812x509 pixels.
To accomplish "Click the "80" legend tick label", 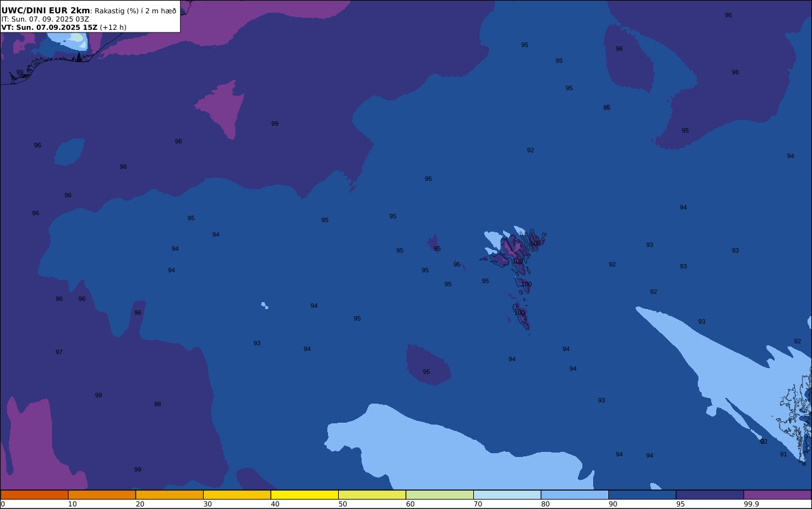I will click(545, 504).
